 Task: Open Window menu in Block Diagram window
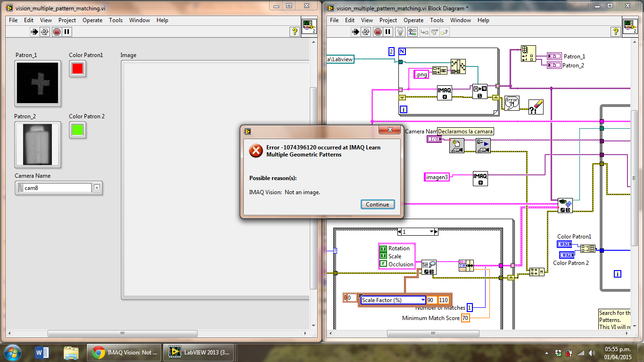[x=461, y=20]
